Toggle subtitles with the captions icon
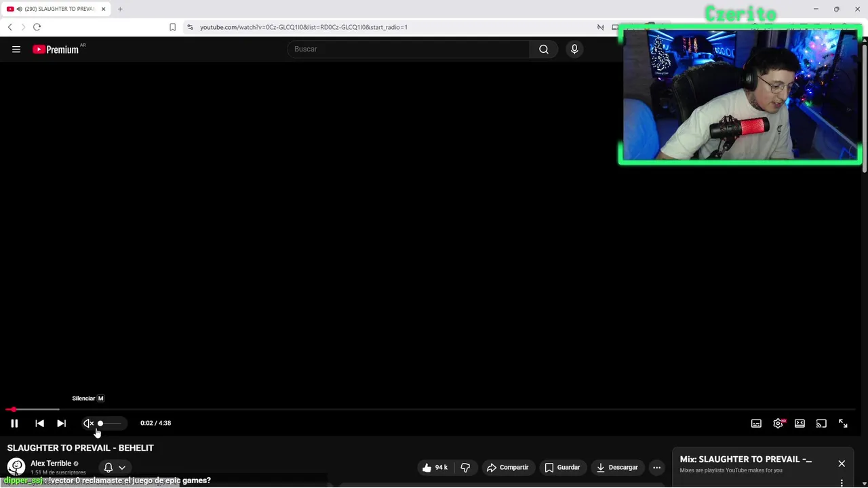Screen dimensions: 868x488 click(756, 423)
